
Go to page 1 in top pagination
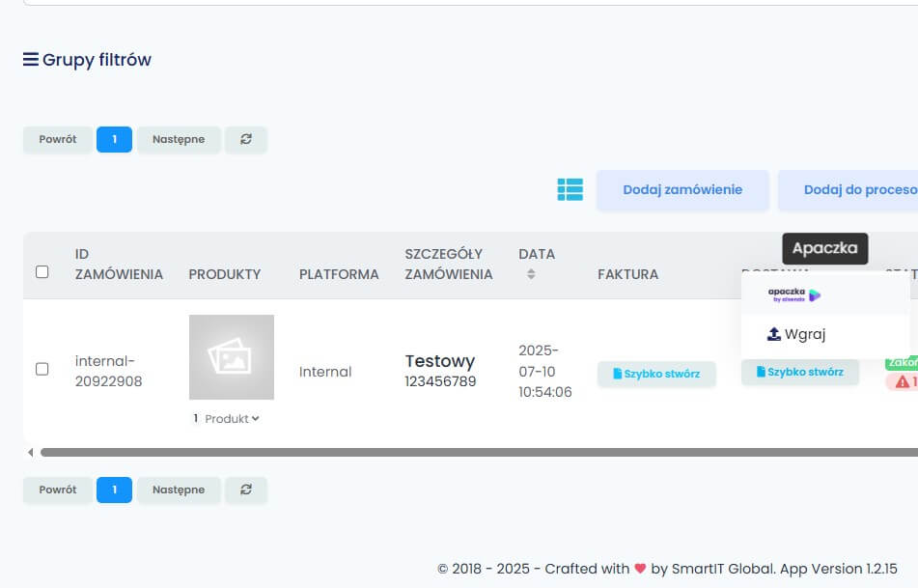point(114,139)
